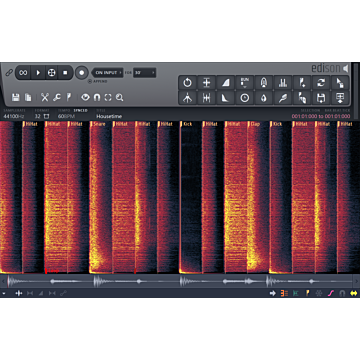This screenshot has height=360, width=360.
Task: Toggle loop recording with the infinity button
Action: pyautogui.click(x=23, y=72)
